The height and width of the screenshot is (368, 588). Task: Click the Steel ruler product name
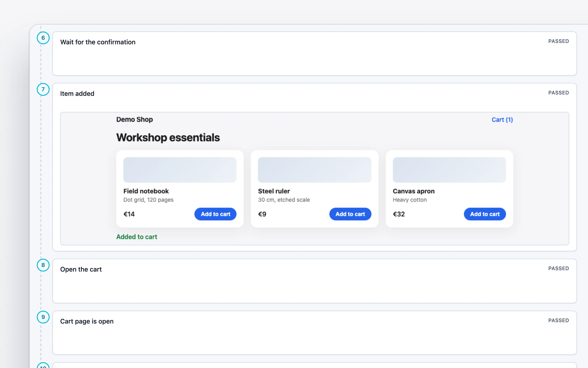[274, 191]
